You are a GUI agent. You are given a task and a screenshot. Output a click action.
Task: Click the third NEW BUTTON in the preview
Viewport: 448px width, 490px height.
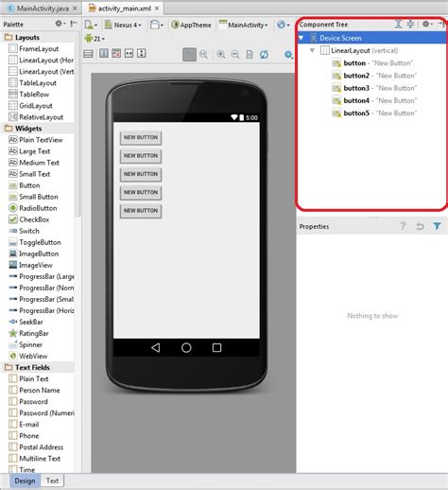point(141,174)
